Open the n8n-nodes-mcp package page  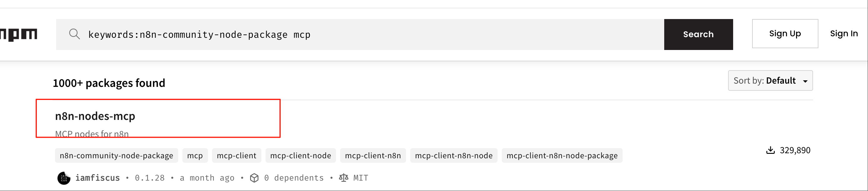[95, 116]
